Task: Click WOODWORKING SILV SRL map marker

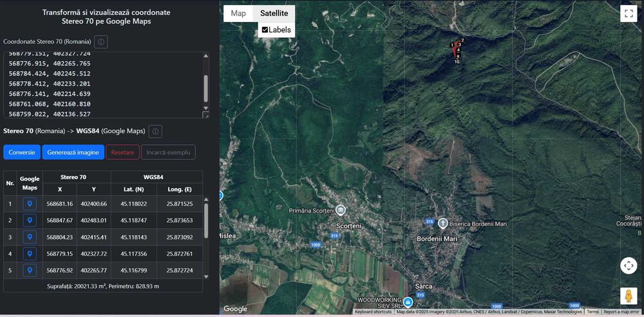Action: point(408,302)
